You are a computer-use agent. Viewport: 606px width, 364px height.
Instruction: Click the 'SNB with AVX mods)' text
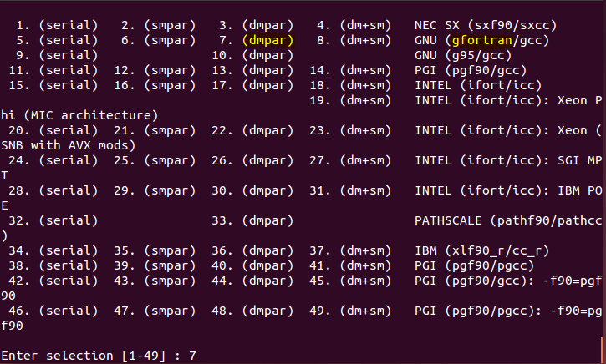pyautogui.click(x=69, y=145)
